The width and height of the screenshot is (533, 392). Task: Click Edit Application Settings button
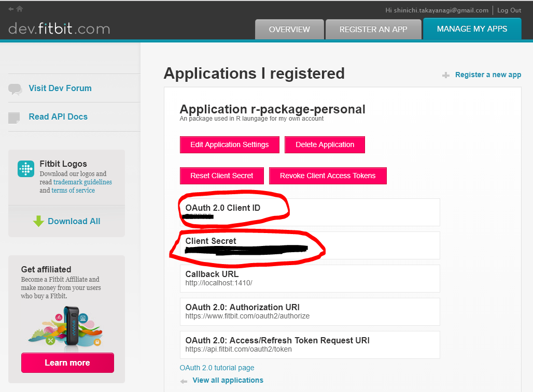point(230,144)
